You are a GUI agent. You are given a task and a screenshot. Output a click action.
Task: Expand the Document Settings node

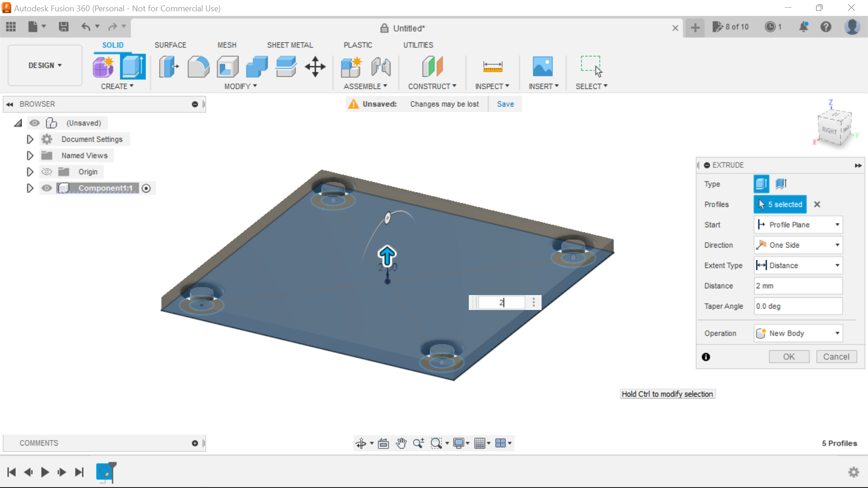29,139
